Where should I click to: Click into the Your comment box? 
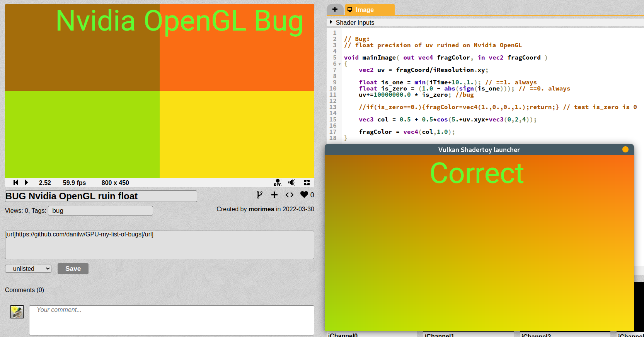(x=172, y=320)
